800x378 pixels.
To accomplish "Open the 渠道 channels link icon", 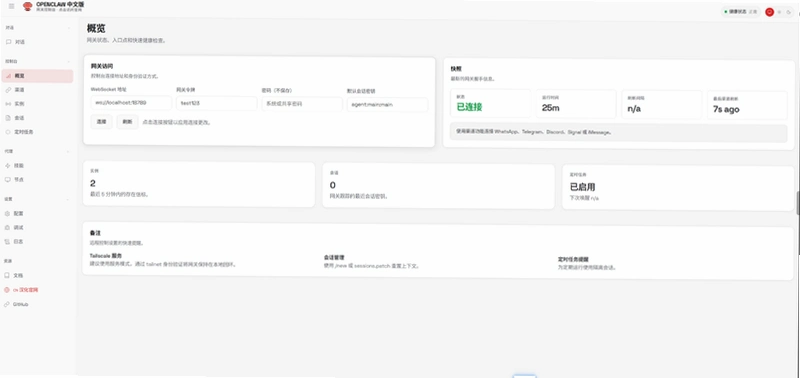I will click(8, 90).
